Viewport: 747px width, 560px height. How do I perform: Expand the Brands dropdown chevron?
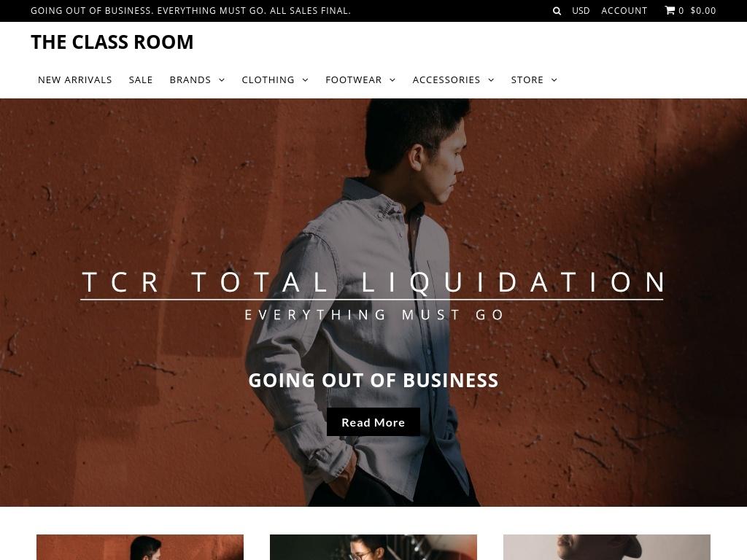[222, 80]
